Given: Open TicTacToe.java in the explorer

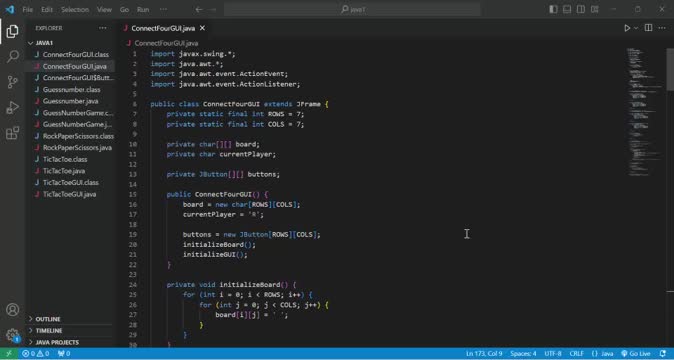Looking at the screenshot, I should (x=64, y=171).
